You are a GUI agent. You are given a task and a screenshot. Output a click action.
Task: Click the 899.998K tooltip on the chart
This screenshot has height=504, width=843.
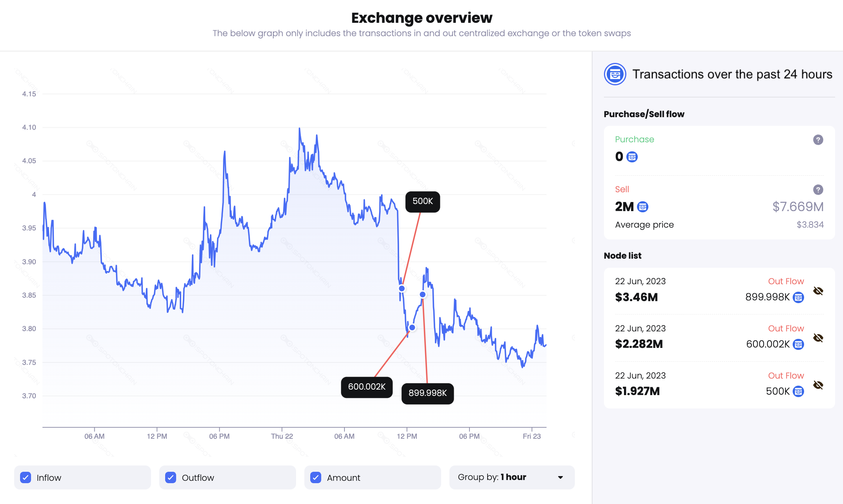(x=427, y=394)
